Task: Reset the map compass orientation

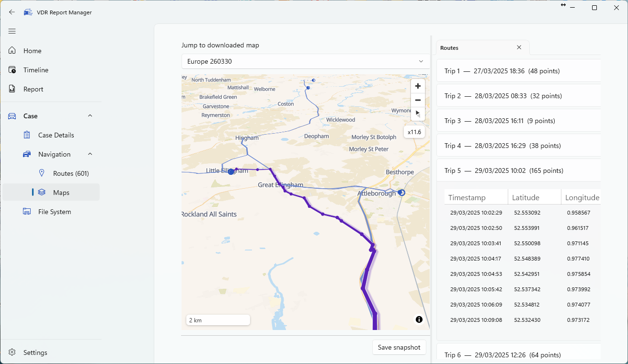Action: tap(418, 114)
